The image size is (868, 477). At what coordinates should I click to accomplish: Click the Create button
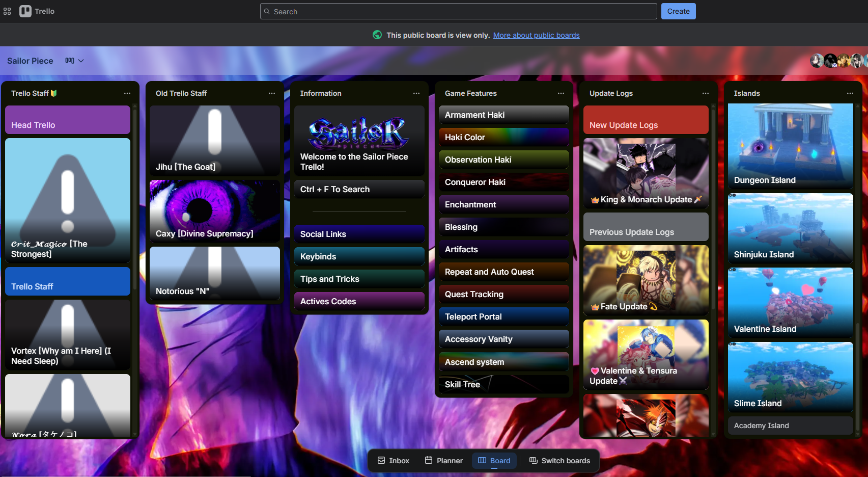click(x=678, y=11)
